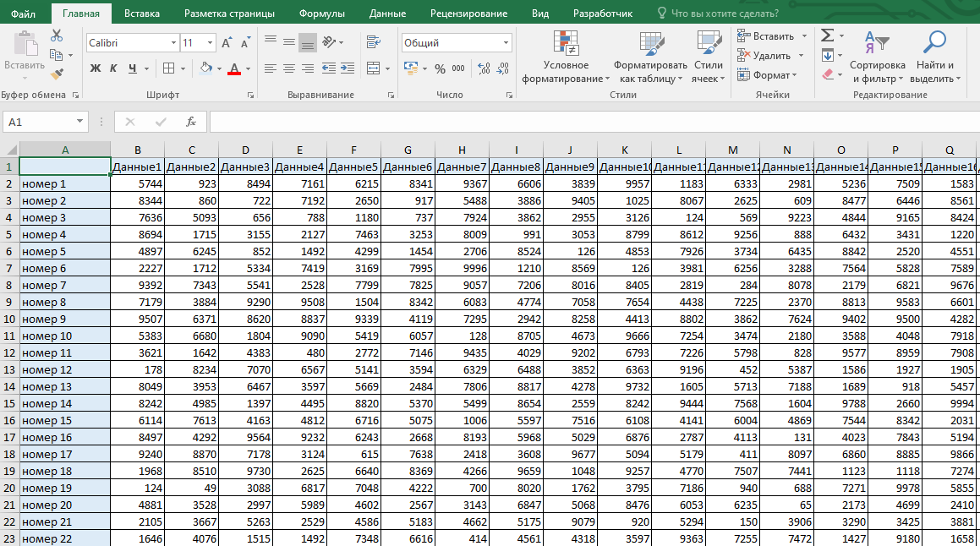The width and height of the screenshot is (980, 546).
Task: Click the Insert Function fx icon
Action: coord(190,122)
